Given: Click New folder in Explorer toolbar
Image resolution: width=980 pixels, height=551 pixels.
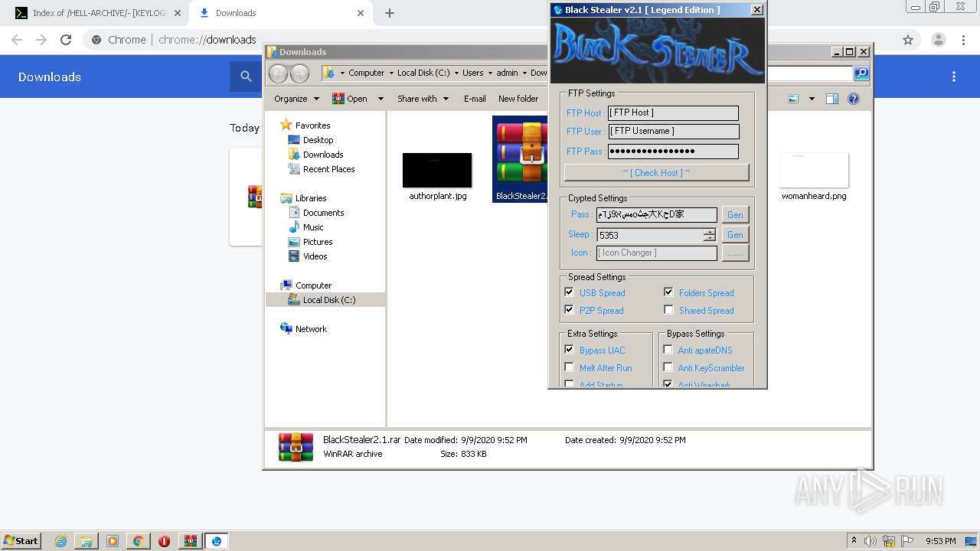Looking at the screenshot, I should pos(518,99).
